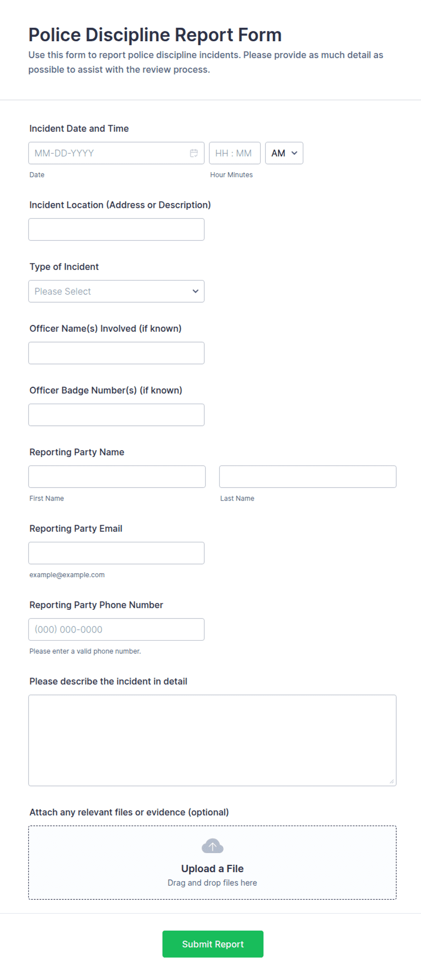Click the Upload a File text
This screenshot has width=421, height=980.
(212, 869)
